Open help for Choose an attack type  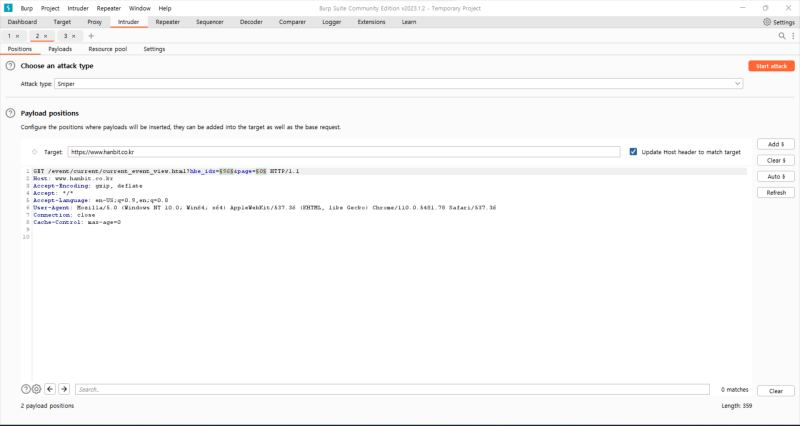[x=10, y=66]
